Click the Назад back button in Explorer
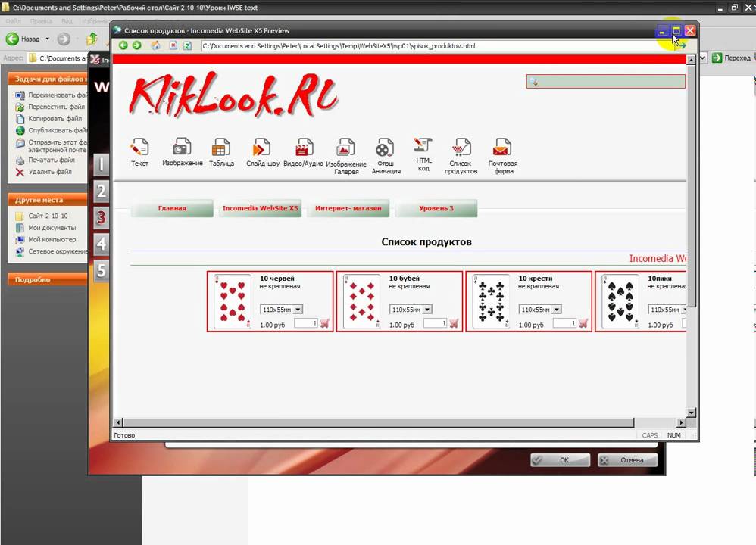 (x=23, y=39)
